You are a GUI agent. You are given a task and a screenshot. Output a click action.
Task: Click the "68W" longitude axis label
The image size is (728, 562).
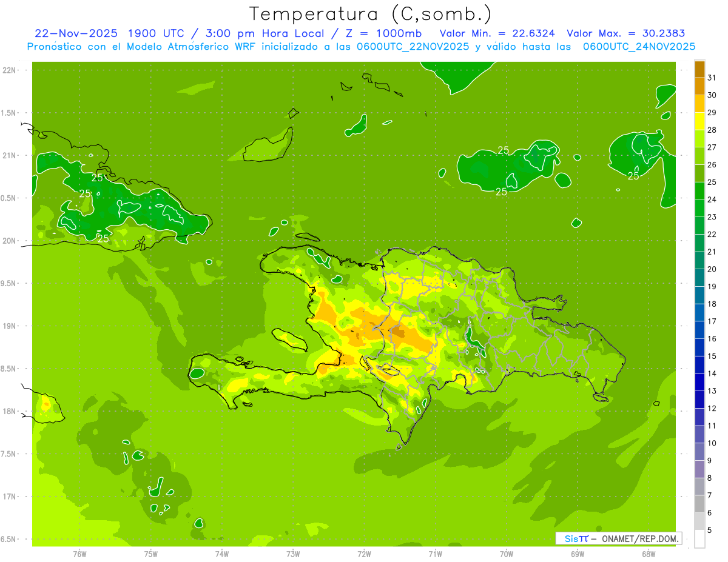649,554
